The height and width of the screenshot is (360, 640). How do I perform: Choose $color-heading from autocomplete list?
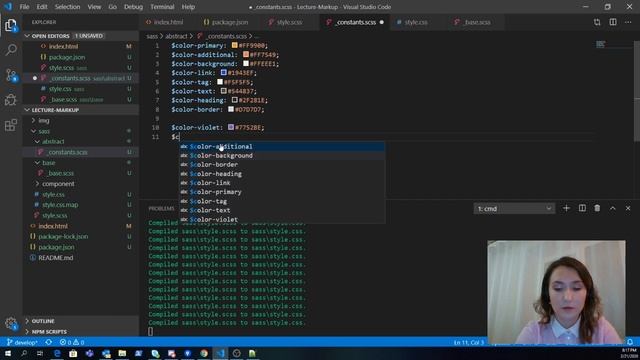click(282, 174)
